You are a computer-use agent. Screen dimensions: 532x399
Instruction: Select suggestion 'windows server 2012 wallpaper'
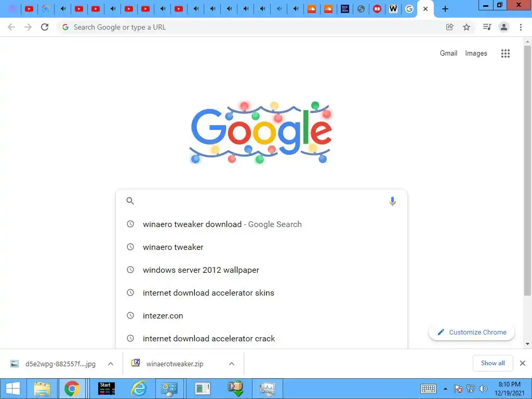click(x=261, y=270)
